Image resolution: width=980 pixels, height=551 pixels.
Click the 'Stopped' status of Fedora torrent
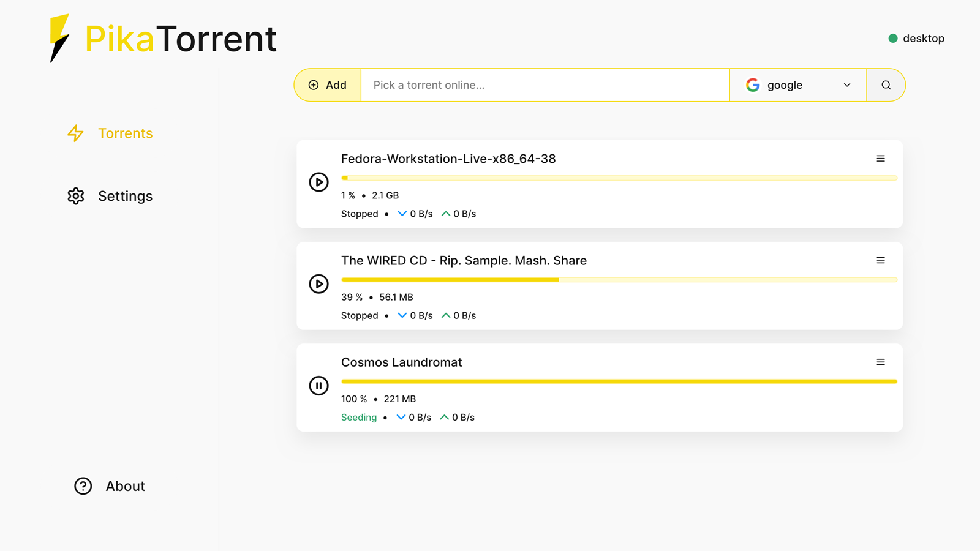click(360, 214)
